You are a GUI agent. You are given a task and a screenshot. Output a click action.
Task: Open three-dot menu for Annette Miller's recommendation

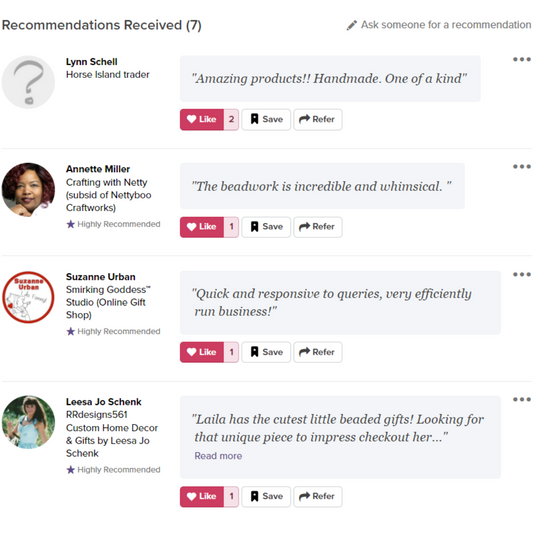pyautogui.click(x=522, y=167)
